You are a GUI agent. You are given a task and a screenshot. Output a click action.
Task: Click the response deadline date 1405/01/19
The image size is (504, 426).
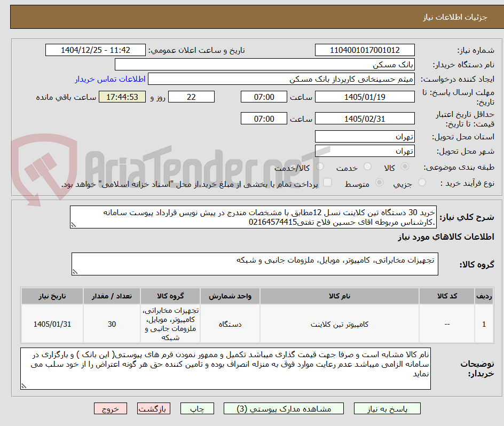click(365, 97)
